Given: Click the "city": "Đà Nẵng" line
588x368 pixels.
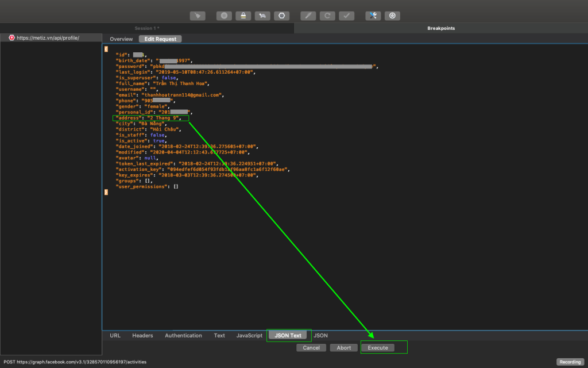Looking at the screenshot, I should click(x=141, y=124).
